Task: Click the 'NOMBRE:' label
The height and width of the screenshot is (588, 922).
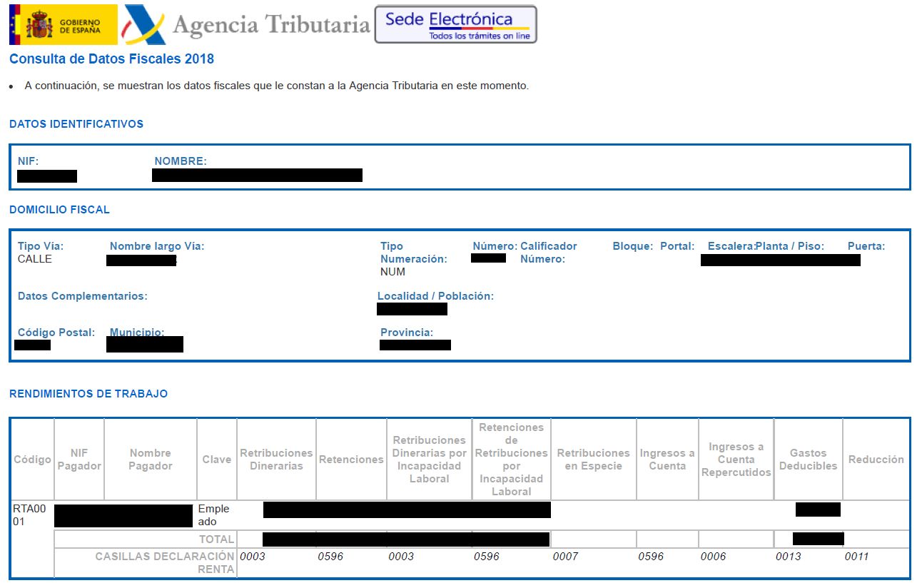Action: tap(181, 161)
